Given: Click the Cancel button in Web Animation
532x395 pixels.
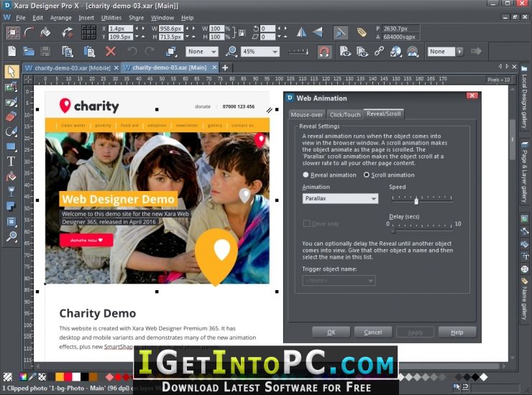Looking at the screenshot, I should pos(373,333).
